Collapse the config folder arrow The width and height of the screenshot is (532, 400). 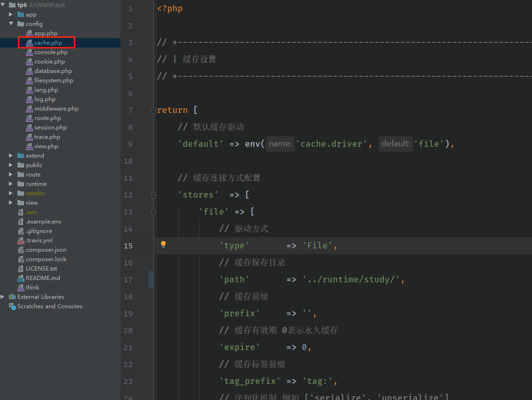tap(11, 24)
